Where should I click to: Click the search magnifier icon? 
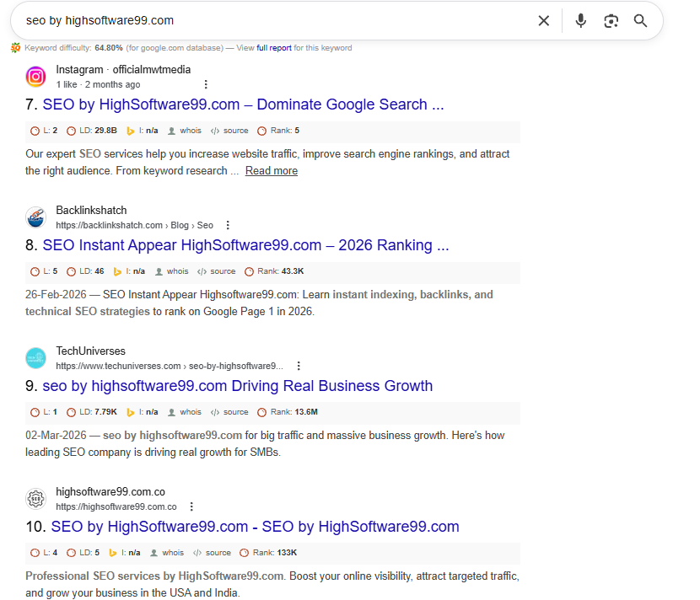coord(640,20)
